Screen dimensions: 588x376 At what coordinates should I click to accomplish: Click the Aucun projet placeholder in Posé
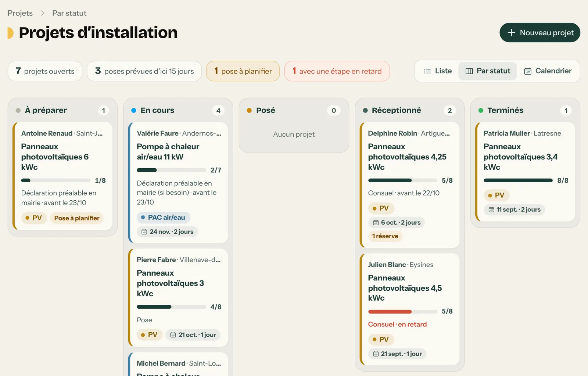tap(294, 134)
